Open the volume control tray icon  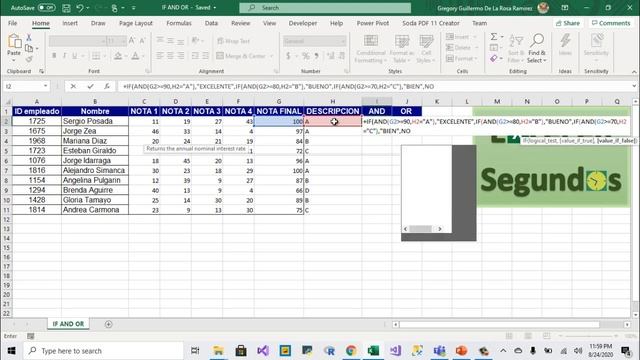coord(578,351)
